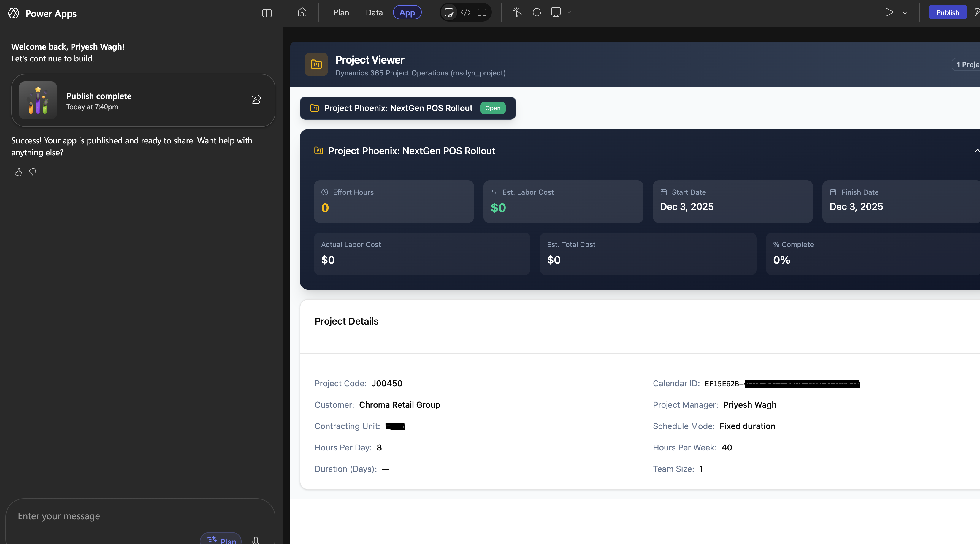Click the Schedule Mode Fixed duration value
This screenshot has height=544, width=980.
click(x=747, y=426)
